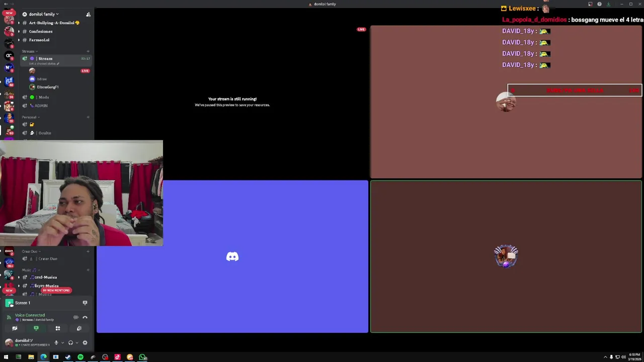The image size is (644, 362).
Task: Select user ElbossGangF1 in voice channel
Action: pyautogui.click(x=48, y=87)
